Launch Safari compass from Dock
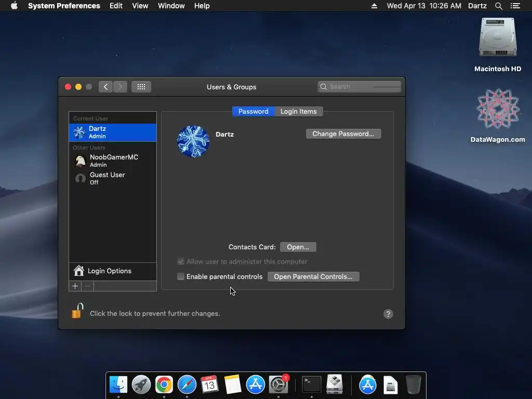 (187, 384)
